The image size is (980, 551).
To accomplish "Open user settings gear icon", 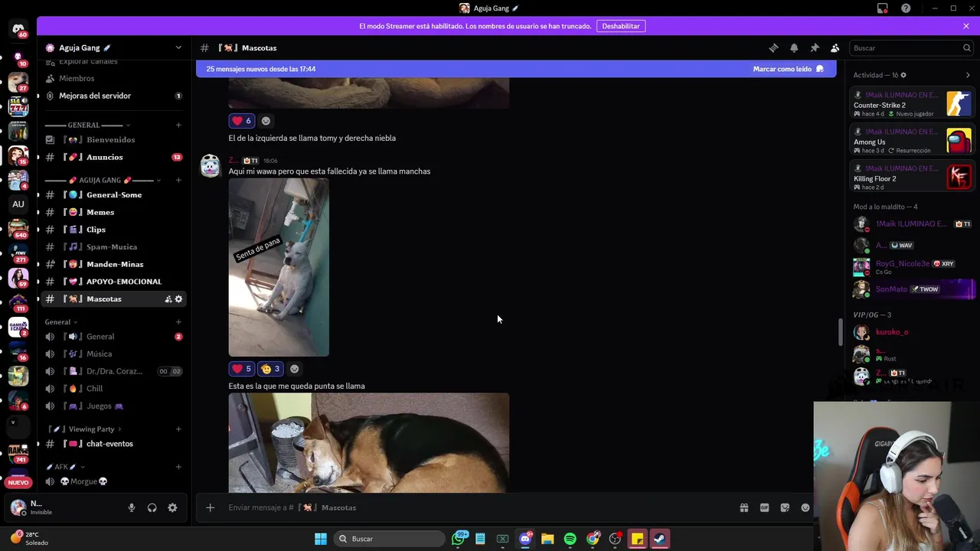I will [172, 507].
